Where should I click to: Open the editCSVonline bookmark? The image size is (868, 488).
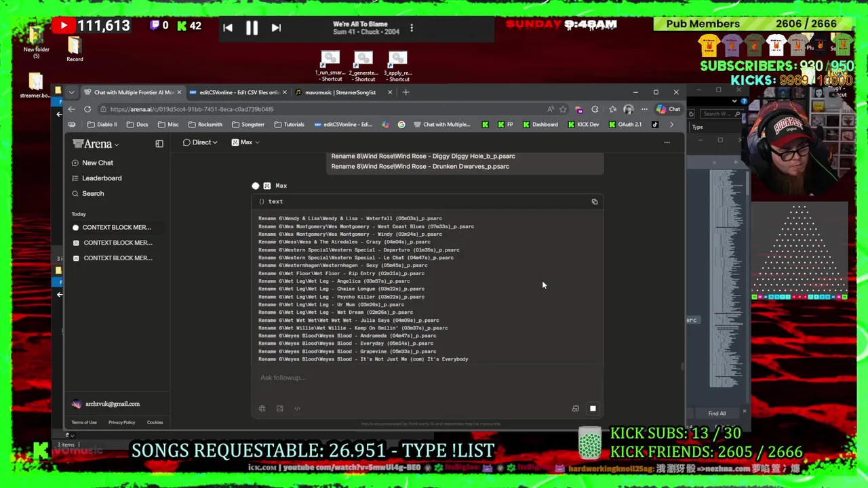[343, 125]
